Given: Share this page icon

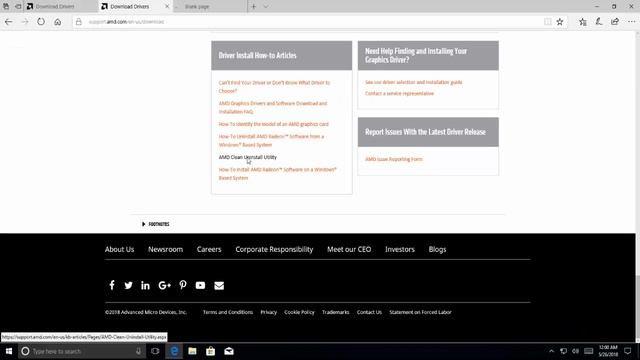Looking at the screenshot, I should (615, 22).
